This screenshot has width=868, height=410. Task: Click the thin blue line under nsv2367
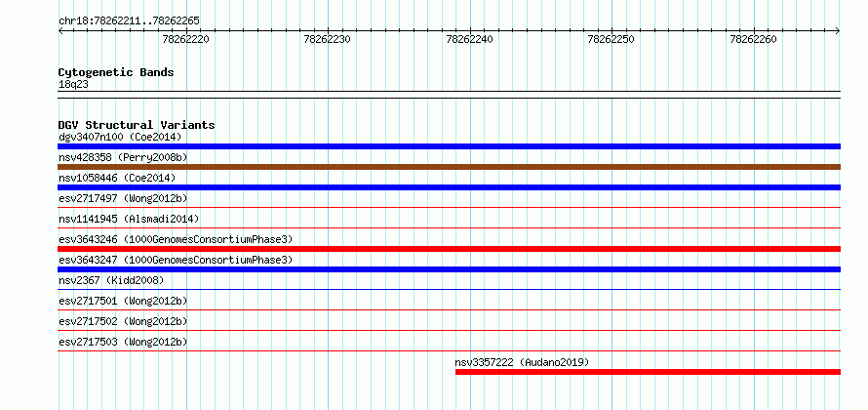[449, 289]
